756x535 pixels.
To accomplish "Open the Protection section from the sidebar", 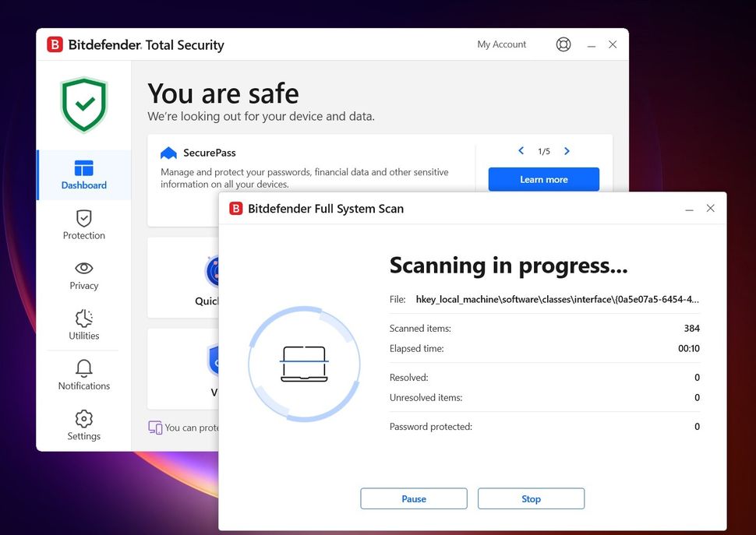I will pyautogui.click(x=83, y=226).
